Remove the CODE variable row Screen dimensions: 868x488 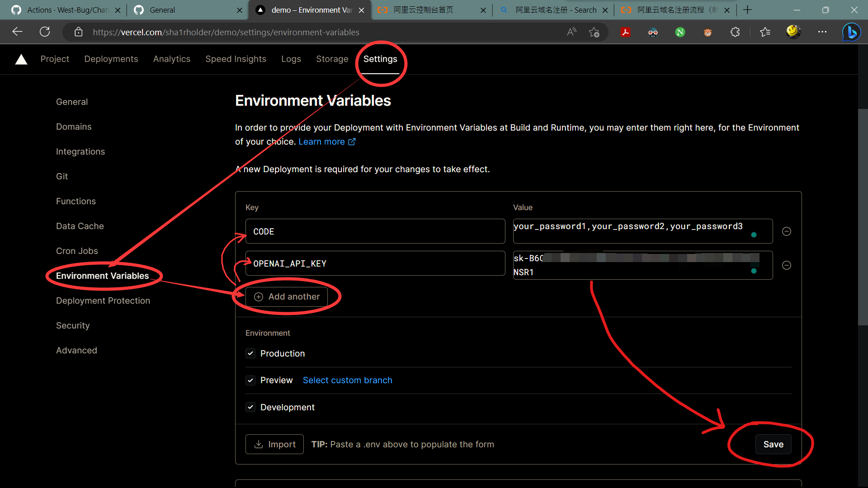(x=787, y=231)
